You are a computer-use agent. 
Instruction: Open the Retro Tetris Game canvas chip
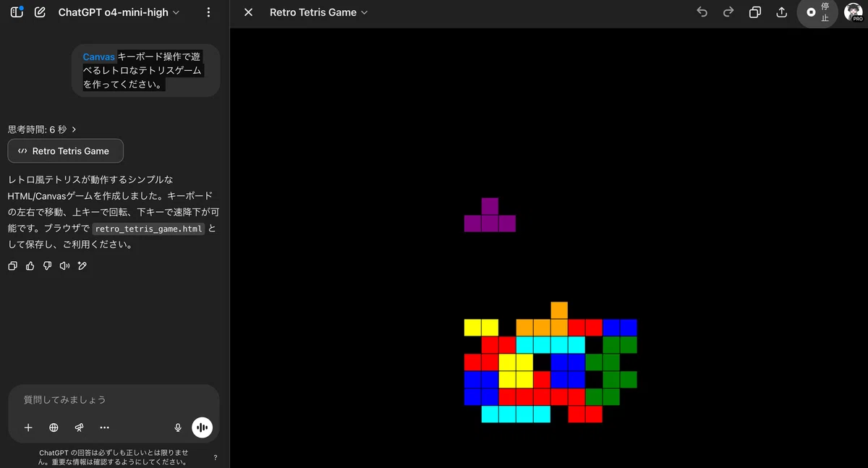tap(66, 151)
